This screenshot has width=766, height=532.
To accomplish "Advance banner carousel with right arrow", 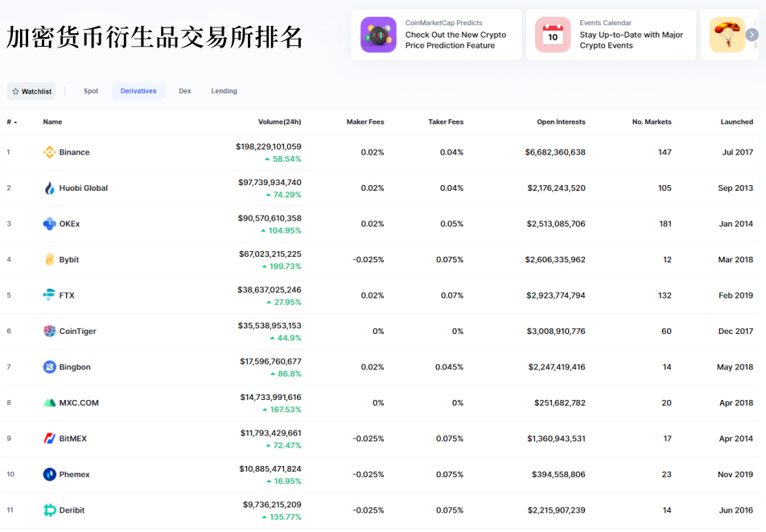I will (752, 35).
